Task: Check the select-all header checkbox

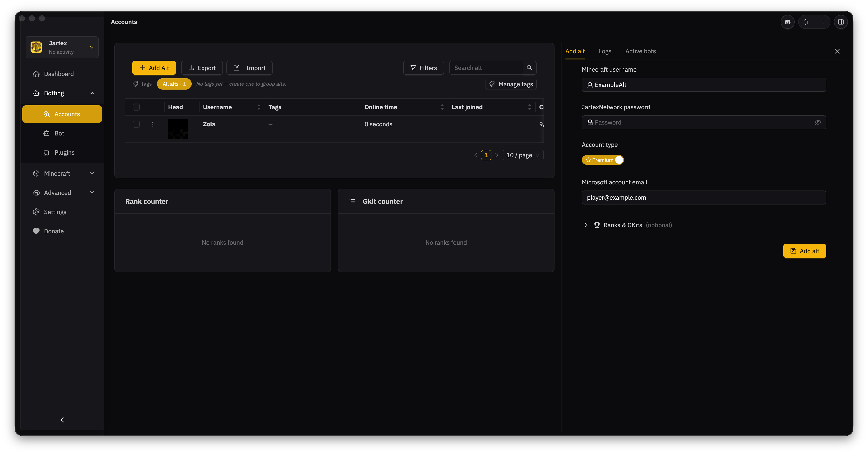Action: coord(136,107)
